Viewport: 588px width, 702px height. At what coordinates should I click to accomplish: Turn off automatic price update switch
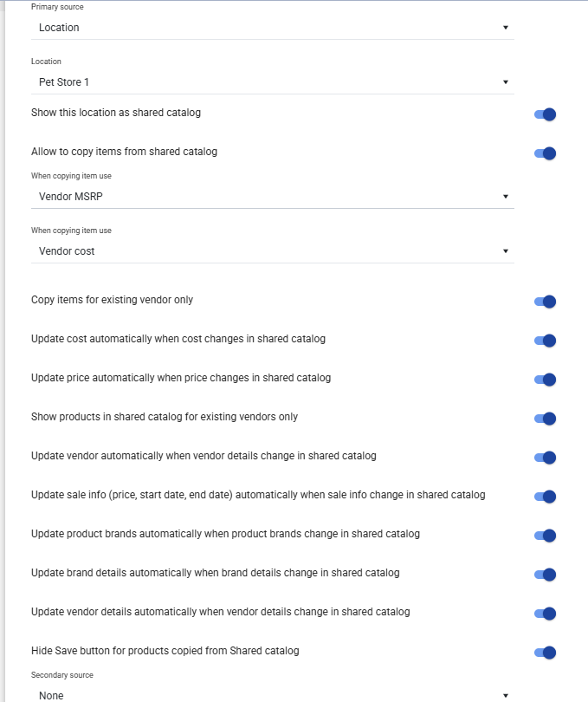[x=545, y=380]
